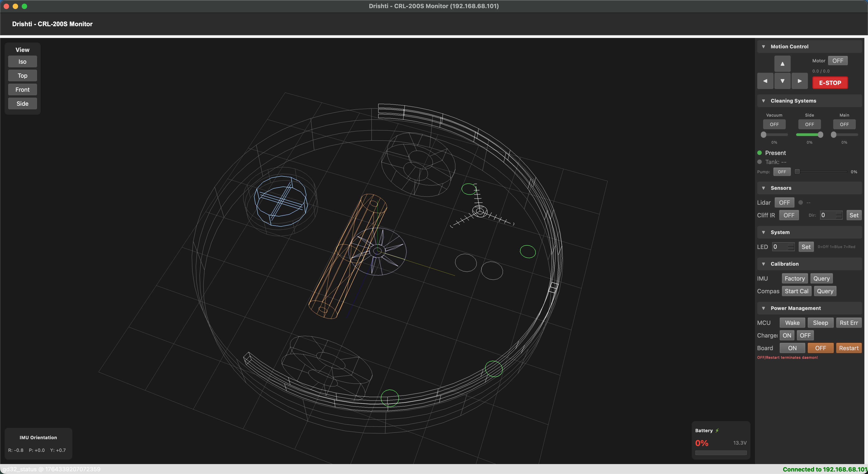The width and height of the screenshot is (868, 474).
Task: Collapse the Power Management section
Action: (764, 308)
